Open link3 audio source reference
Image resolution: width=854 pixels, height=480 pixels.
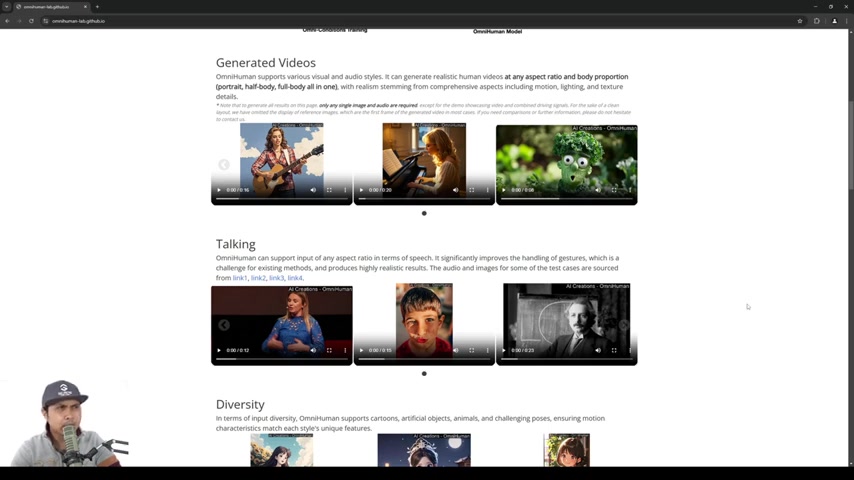tap(276, 278)
